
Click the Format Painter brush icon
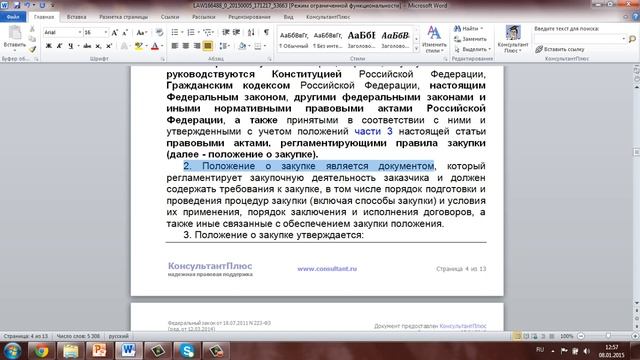[x=32, y=49]
